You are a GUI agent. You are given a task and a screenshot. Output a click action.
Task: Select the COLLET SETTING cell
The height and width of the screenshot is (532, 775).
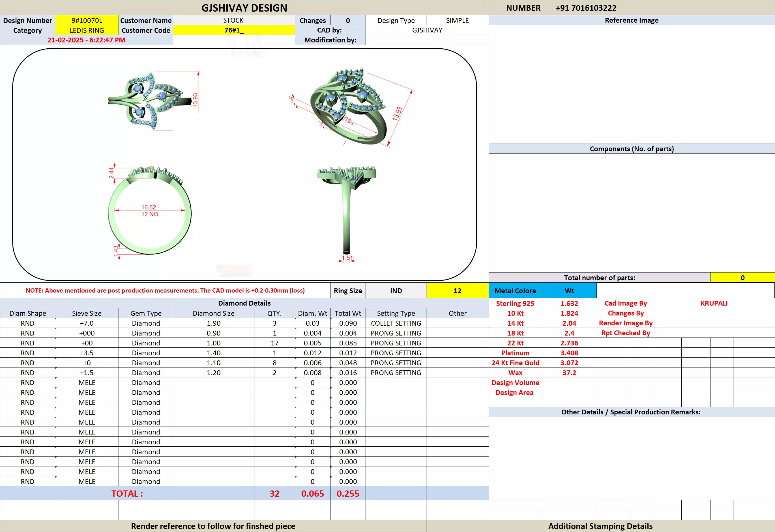[396, 323]
